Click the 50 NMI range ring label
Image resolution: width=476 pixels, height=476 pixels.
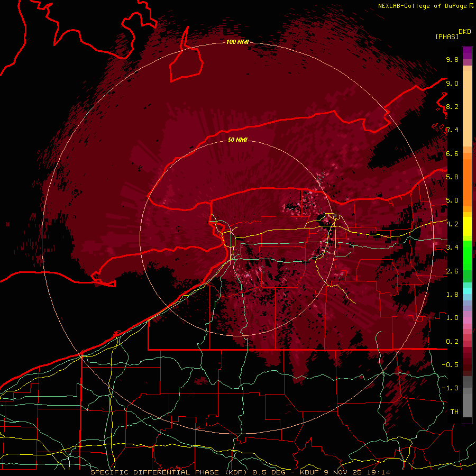[237, 140]
